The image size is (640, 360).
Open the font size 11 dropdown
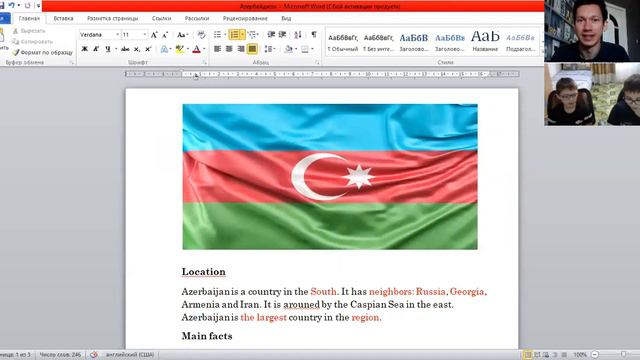144,35
